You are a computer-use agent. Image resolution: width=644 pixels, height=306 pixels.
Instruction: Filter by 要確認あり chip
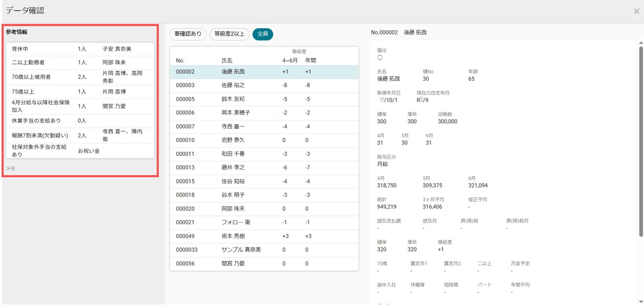pyautogui.click(x=188, y=34)
